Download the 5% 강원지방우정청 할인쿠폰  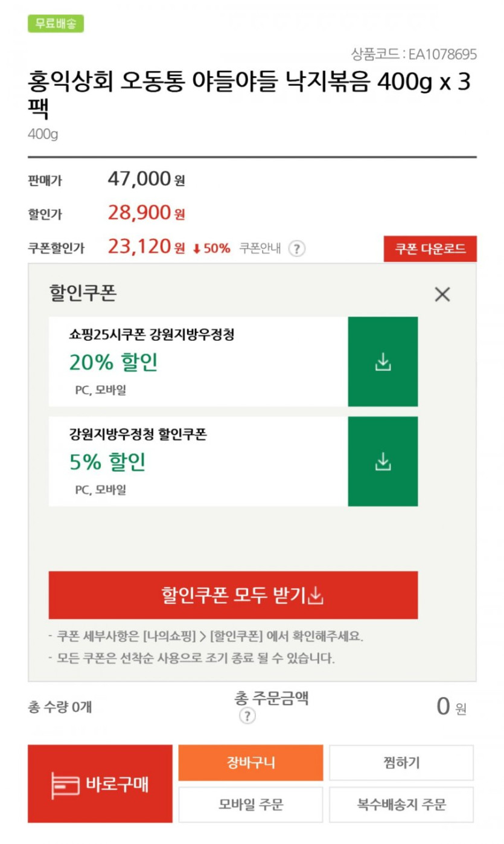tap(383, 462)
